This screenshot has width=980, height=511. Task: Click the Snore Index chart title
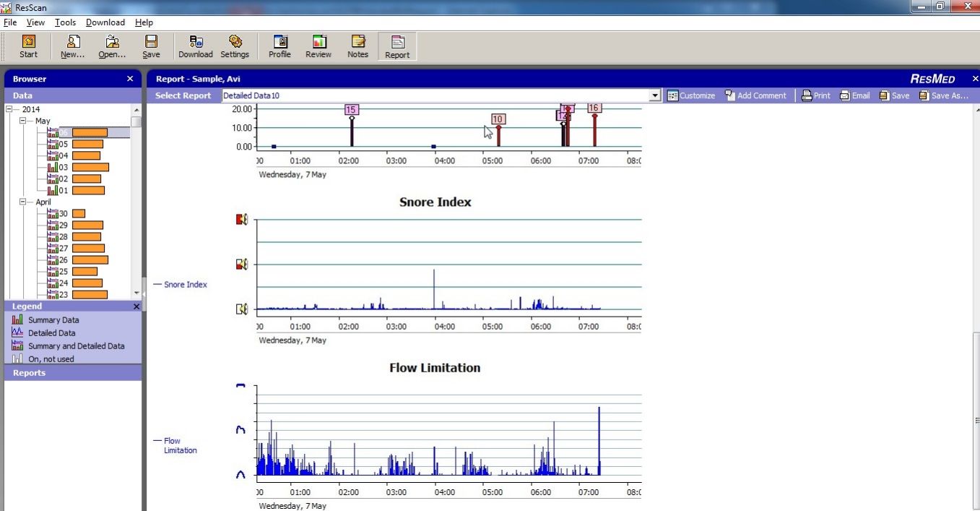[435, 202]
